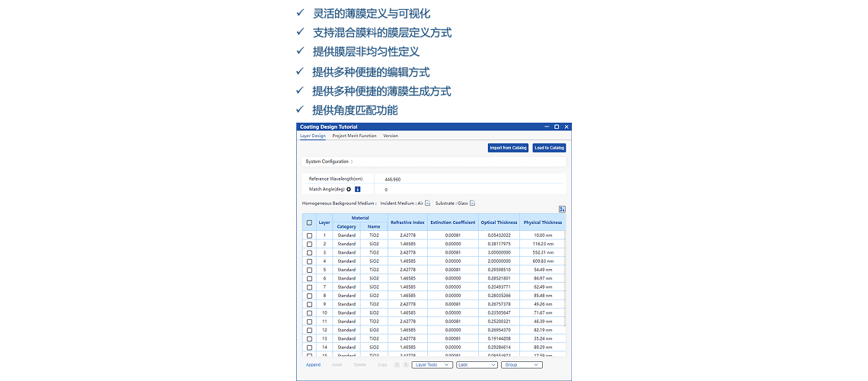Toggle the select-all layers header checkbox

pos(309,223)
